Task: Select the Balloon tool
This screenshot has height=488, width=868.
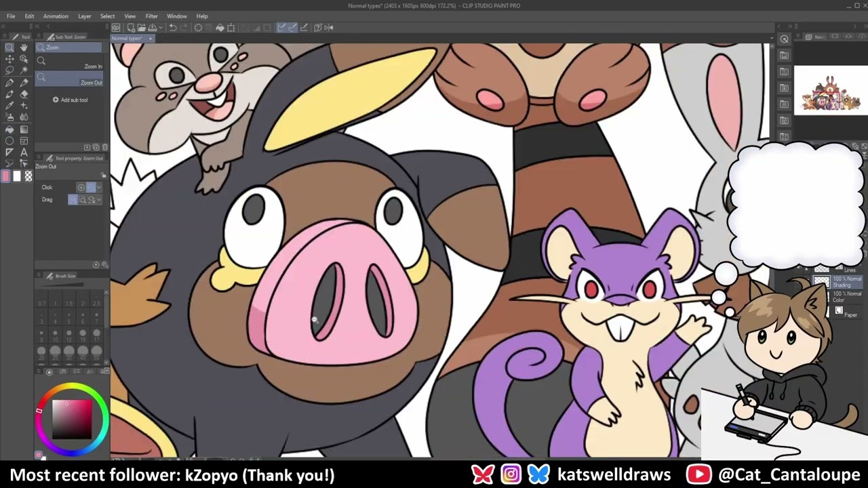Action: tap(9, 164)
